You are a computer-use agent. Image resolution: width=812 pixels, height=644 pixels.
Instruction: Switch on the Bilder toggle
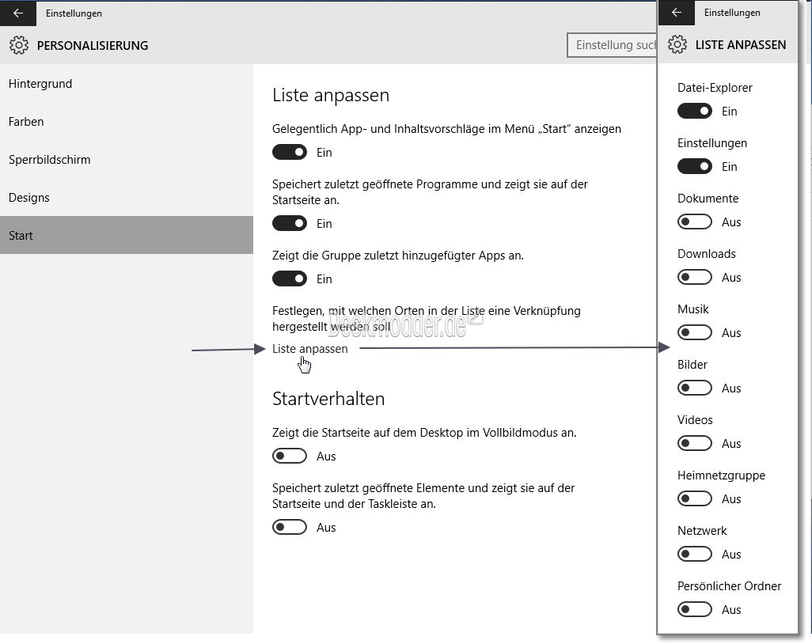pyautogui.click(x=694, y=388)
